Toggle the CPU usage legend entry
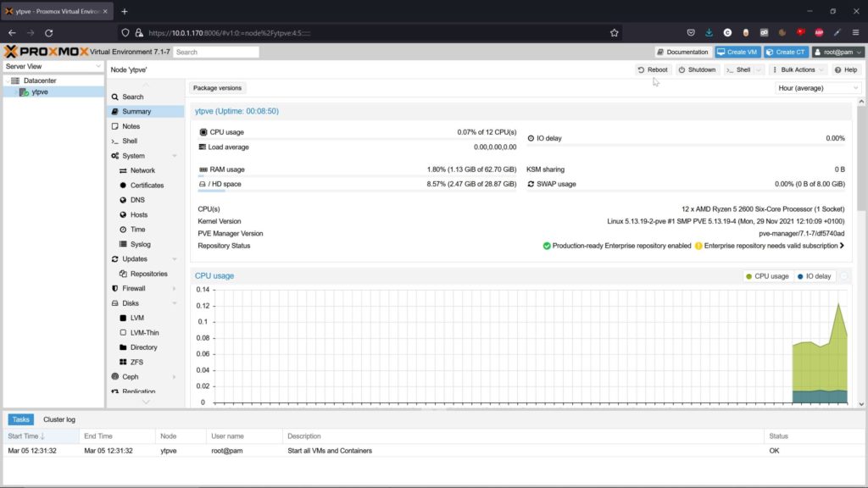868x488 pixels. coord(767,276)
